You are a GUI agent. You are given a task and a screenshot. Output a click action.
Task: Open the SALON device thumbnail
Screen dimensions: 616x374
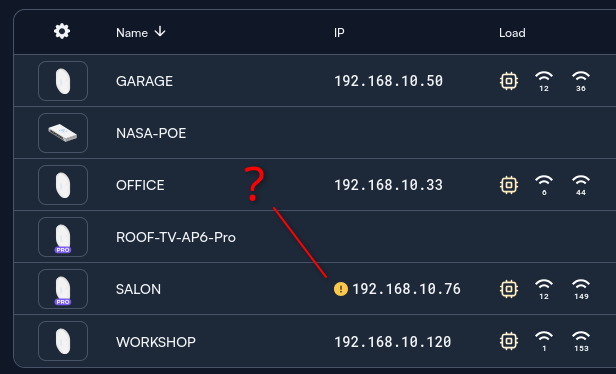coord(63,289)
